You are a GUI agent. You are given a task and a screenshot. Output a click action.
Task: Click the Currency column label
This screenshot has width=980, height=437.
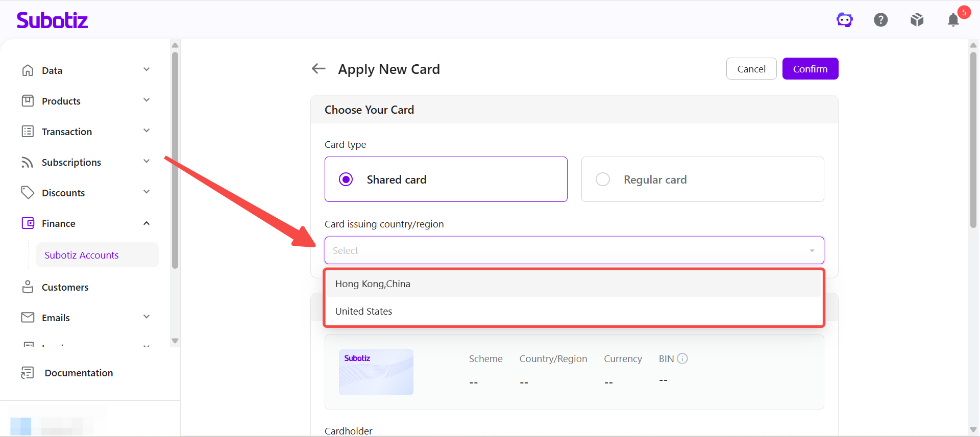coord(623,358)
